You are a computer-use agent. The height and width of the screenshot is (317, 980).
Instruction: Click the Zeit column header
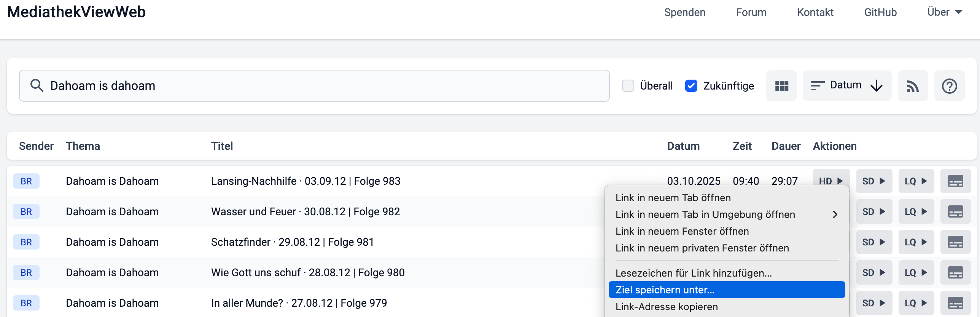coord(742,146)
